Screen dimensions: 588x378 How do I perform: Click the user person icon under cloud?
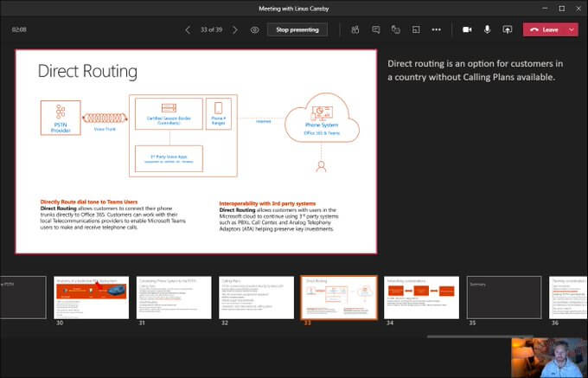[321, 166]
